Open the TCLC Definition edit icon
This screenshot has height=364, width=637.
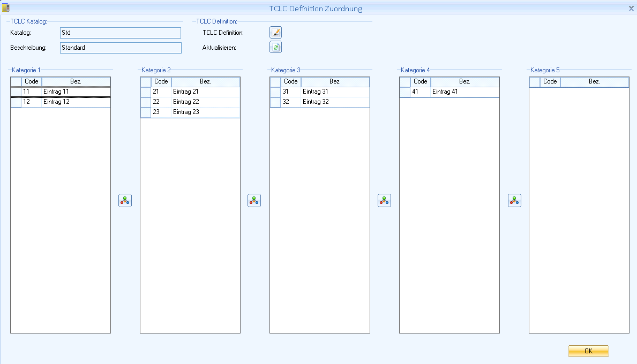click(x=275, y=33)
